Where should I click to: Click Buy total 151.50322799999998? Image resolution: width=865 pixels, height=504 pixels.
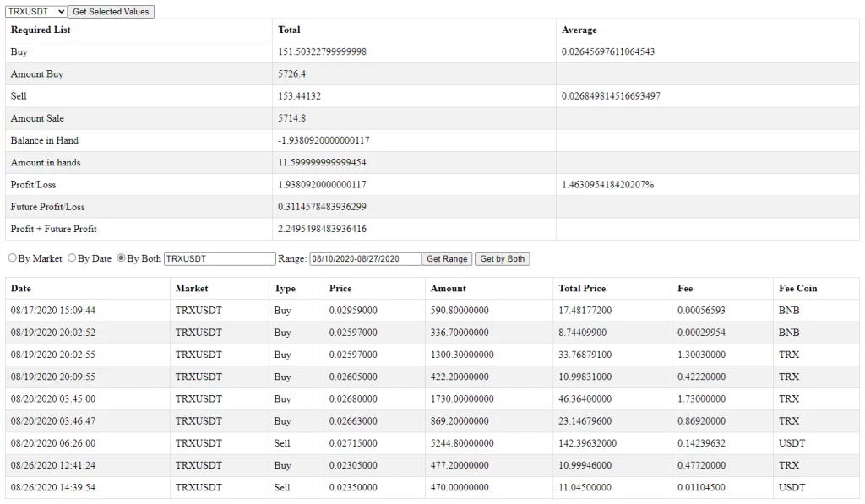[x=322, y=51]
